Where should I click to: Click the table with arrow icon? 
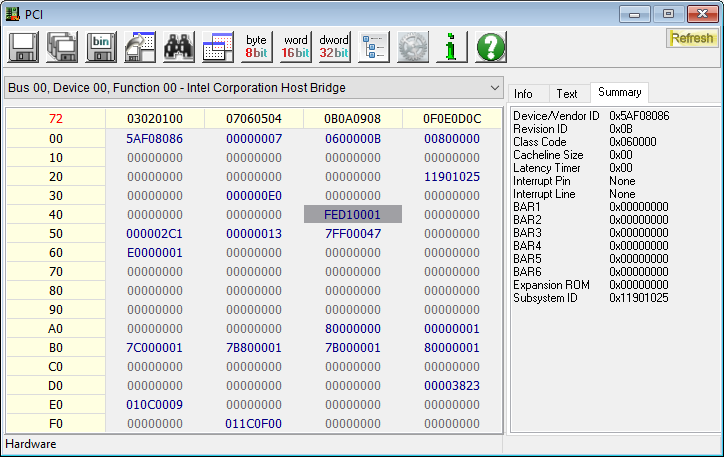pyautogui.click(x=140, y=46)
